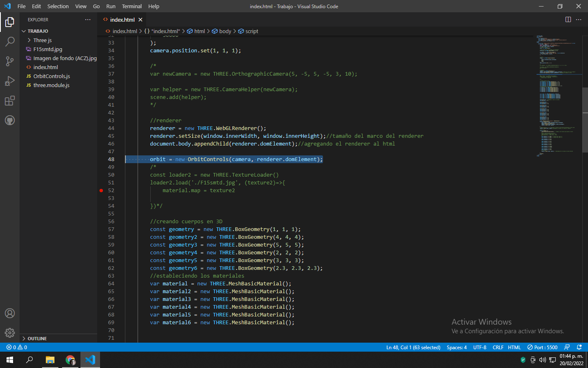This screenshot has height=368, width=588.
Task: Open the View menu
Action: (81, 6)
